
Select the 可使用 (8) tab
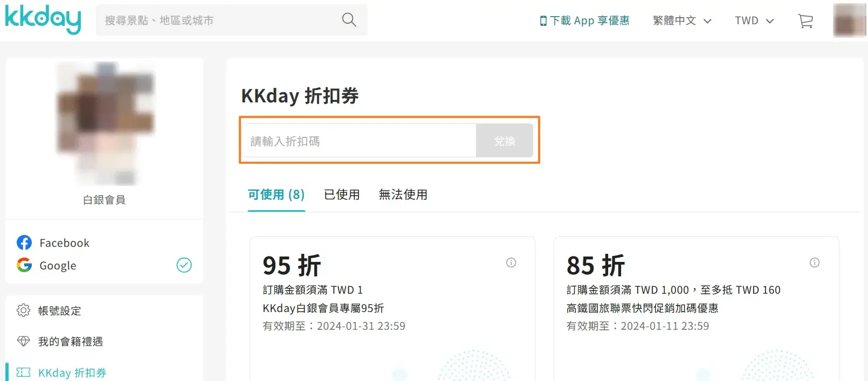click(x=276, y=195)
